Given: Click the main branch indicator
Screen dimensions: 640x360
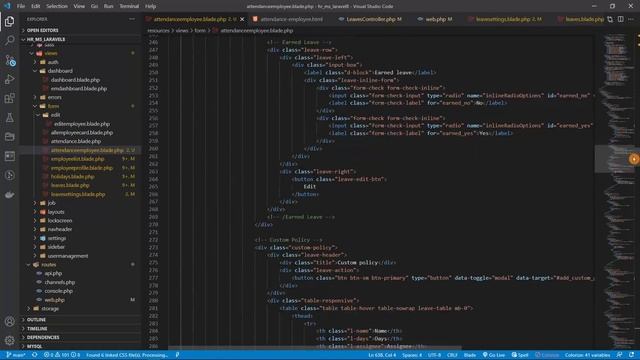Looking at the screenshot, I should 16,355.
